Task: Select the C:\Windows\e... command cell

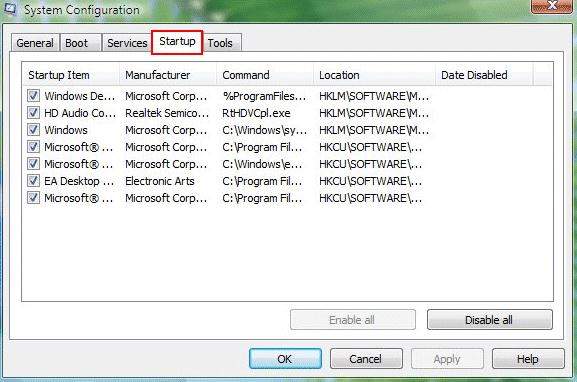Action: pyautogui.click(x=262, y=164)
